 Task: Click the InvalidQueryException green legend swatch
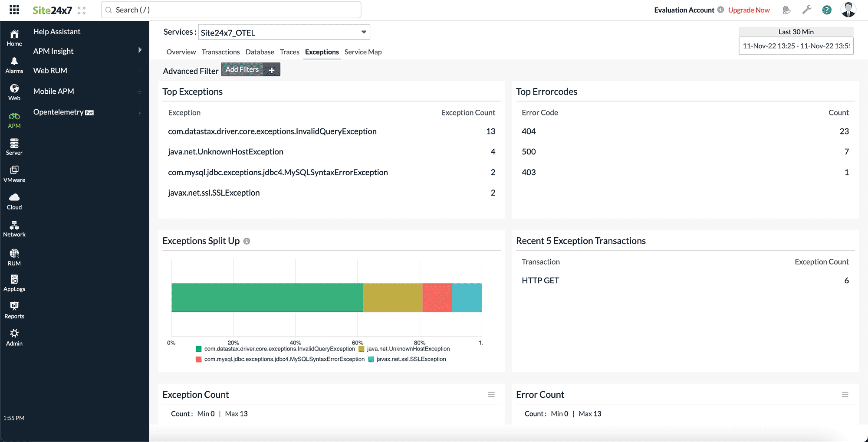(x=198, y=348)
